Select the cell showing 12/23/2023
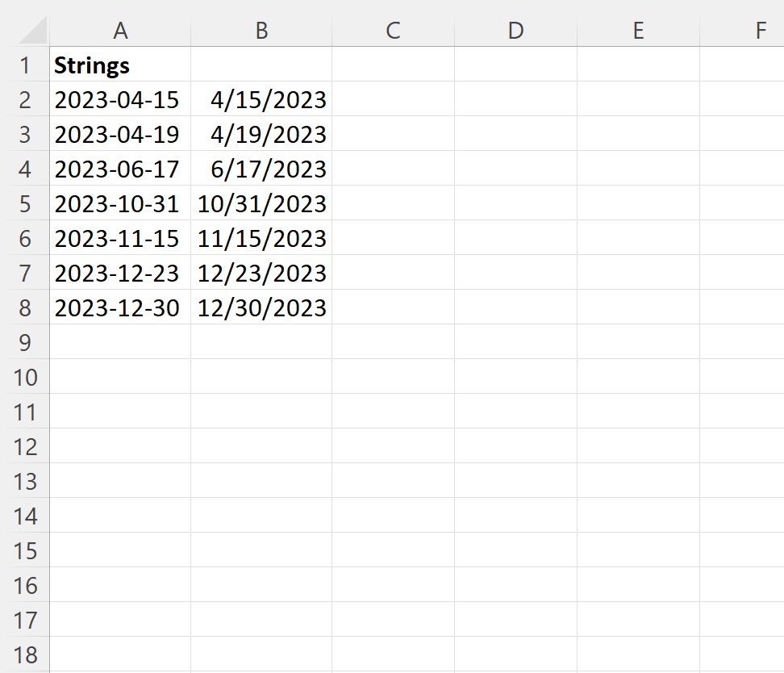This screenshot has height=673, width=784. (261, 274)
